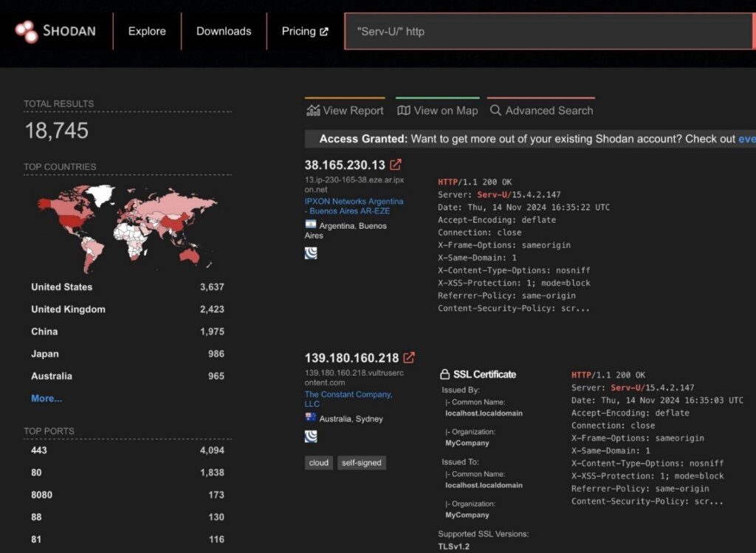Viewport: 756px width, 553px height.
Task: Open the Downloads menu
Action: [224, 31]
